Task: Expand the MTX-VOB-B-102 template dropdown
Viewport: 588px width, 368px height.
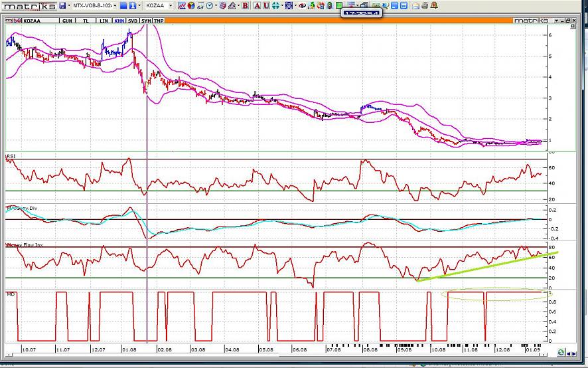Action: point(115,5)
